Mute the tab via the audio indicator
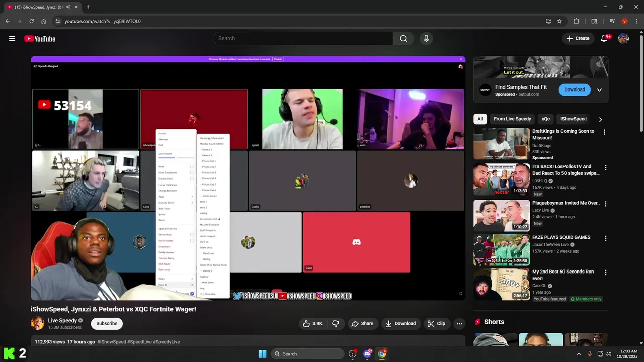 [x=68, y=7]
